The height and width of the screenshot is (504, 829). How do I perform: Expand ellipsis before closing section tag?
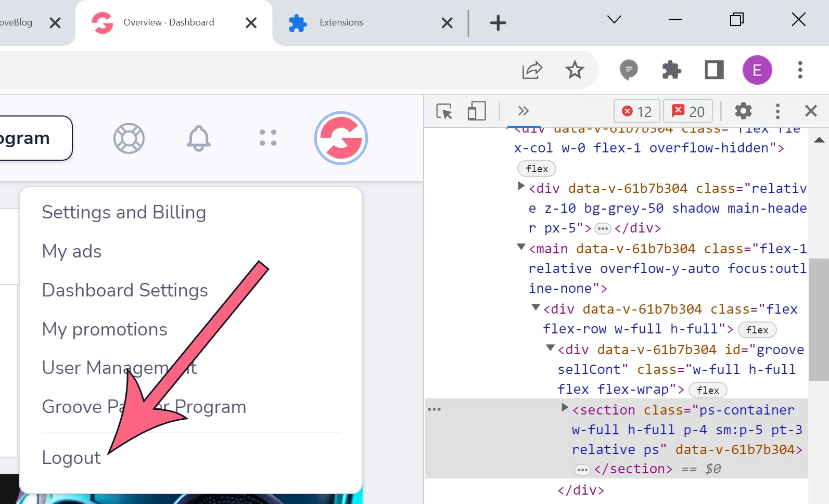pyautogui.click(x=582, y=470)
